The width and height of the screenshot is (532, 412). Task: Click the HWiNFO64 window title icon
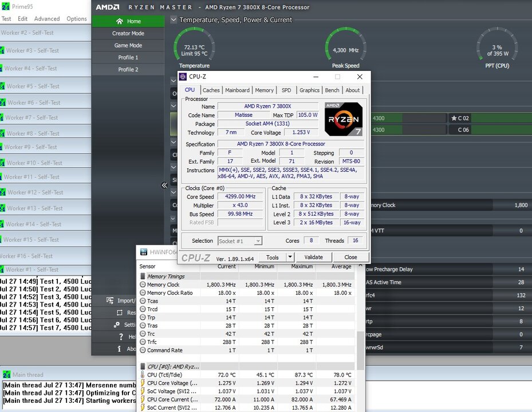pos(144,252)
